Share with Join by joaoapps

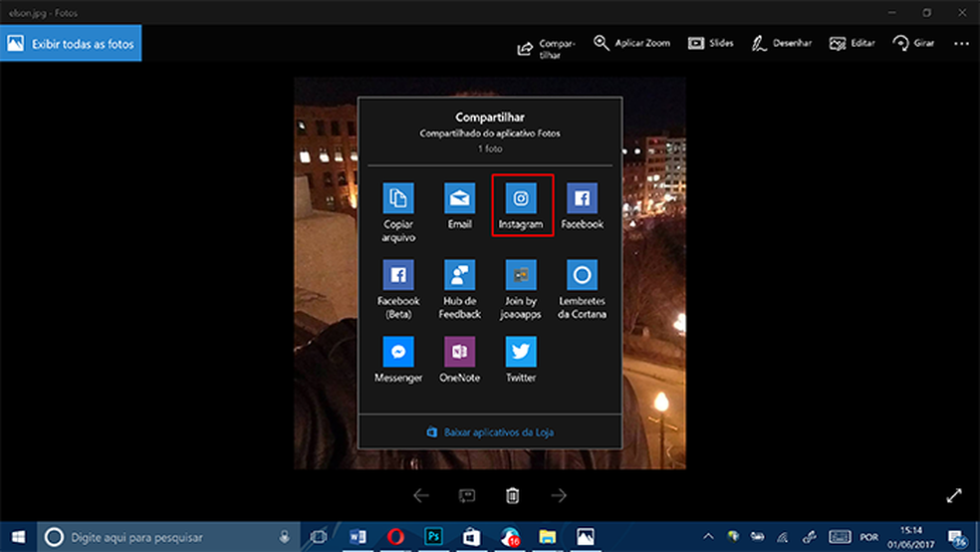[521, 289]
